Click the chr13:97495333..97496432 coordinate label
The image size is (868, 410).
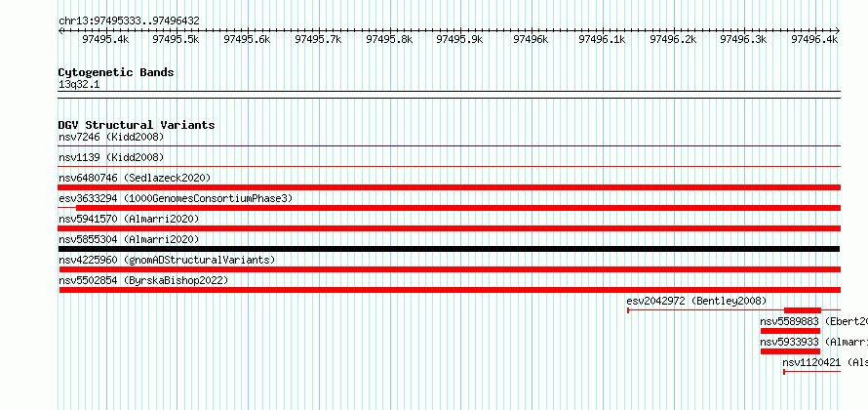coord(129,21)
